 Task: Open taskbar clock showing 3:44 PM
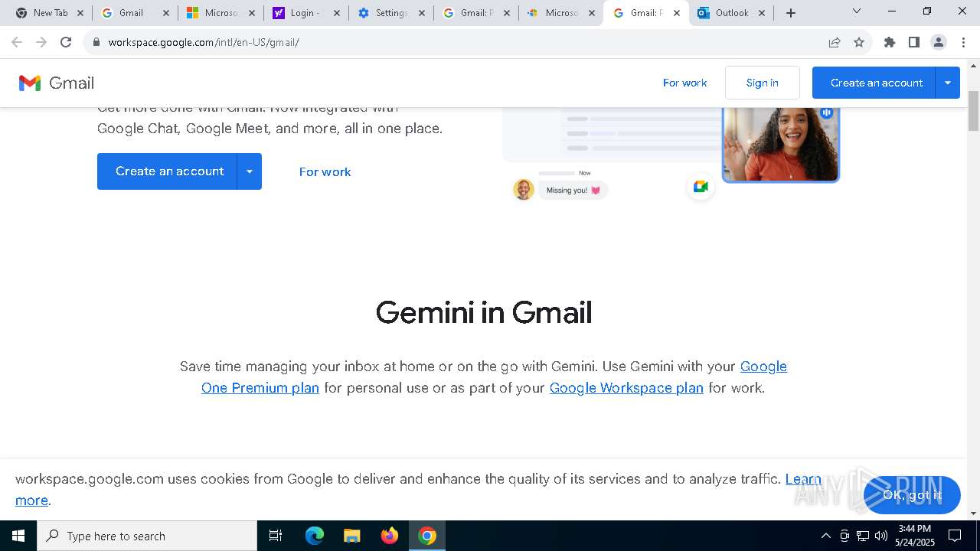pos(915,536)
